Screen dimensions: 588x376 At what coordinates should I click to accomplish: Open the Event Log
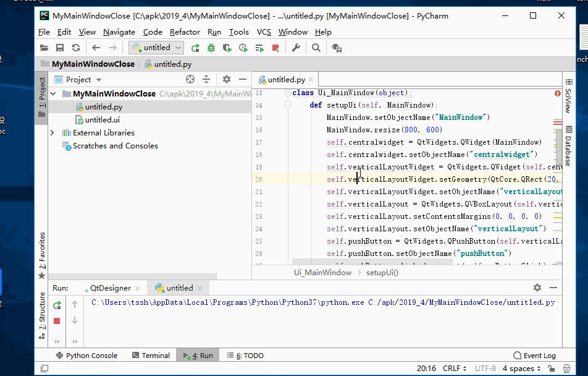tap(535, 356)
